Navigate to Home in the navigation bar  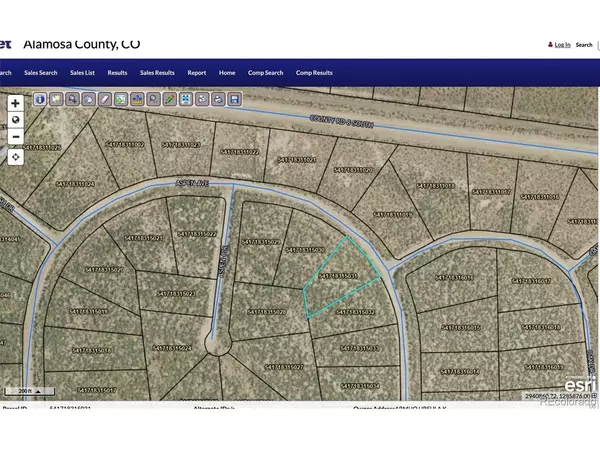point(227,73)
